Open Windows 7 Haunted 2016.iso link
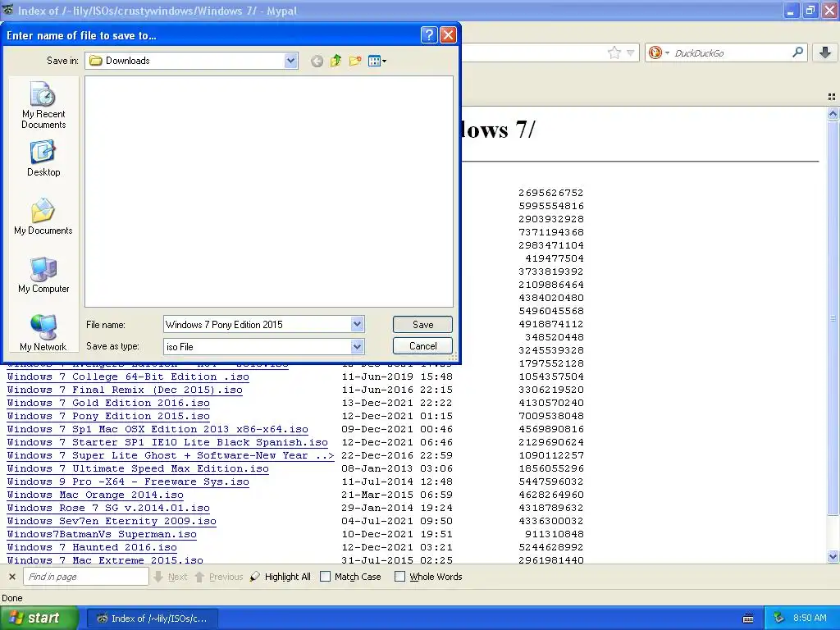The height and width of the screenshot is (630, 840). pyautogui.click(x=92, y=547)
